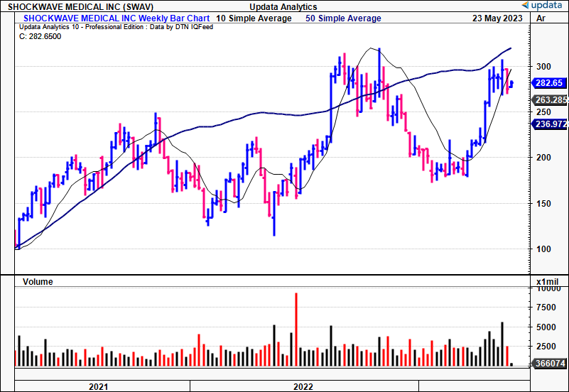Screen dimensions: 569x392
Task: Click the Data by DTN IQFeed caption line
Action: 116,27
